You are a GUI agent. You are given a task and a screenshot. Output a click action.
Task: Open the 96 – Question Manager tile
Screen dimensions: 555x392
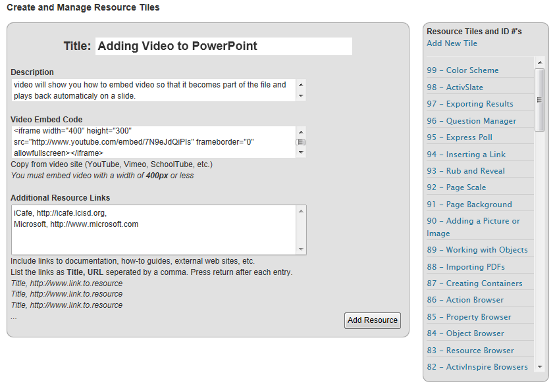(x=471, y=121)
